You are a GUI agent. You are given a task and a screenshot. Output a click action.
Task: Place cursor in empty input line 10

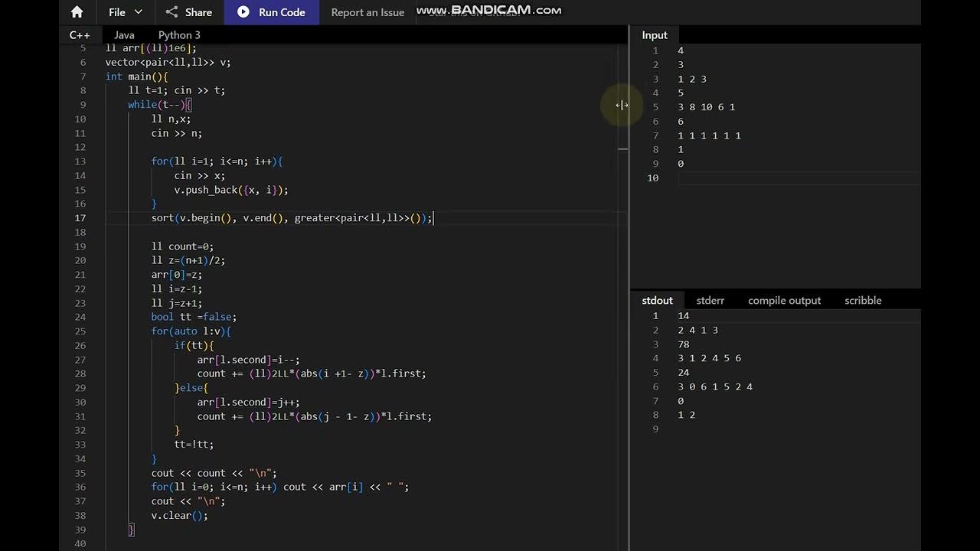coord(799,178)
